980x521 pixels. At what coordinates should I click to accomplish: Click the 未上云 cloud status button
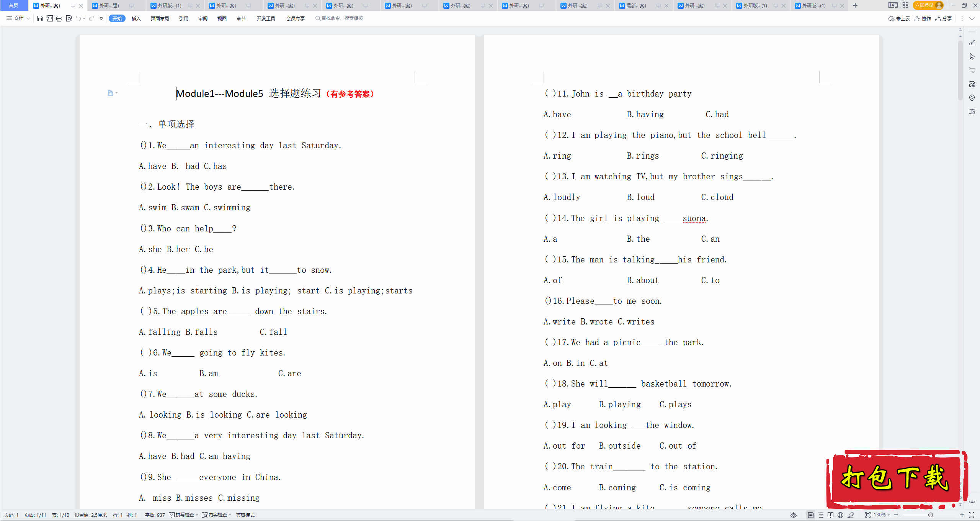coord(899,18)
